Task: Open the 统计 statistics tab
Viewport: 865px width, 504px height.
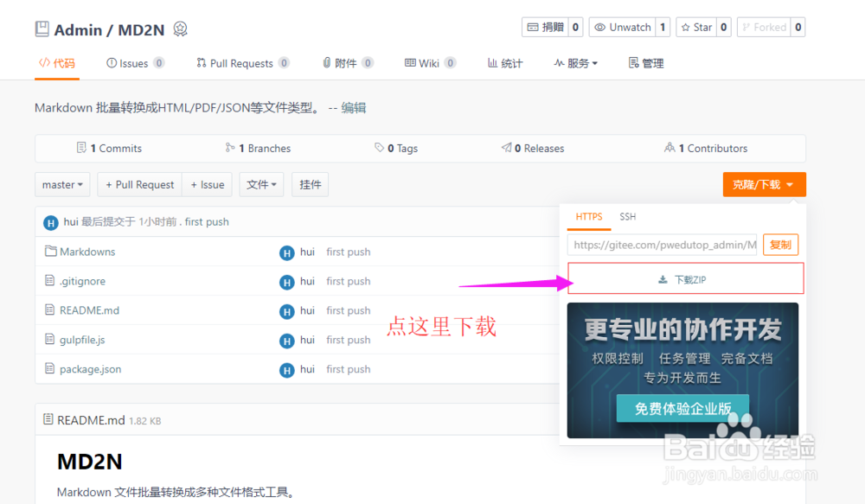Action: 505,63
